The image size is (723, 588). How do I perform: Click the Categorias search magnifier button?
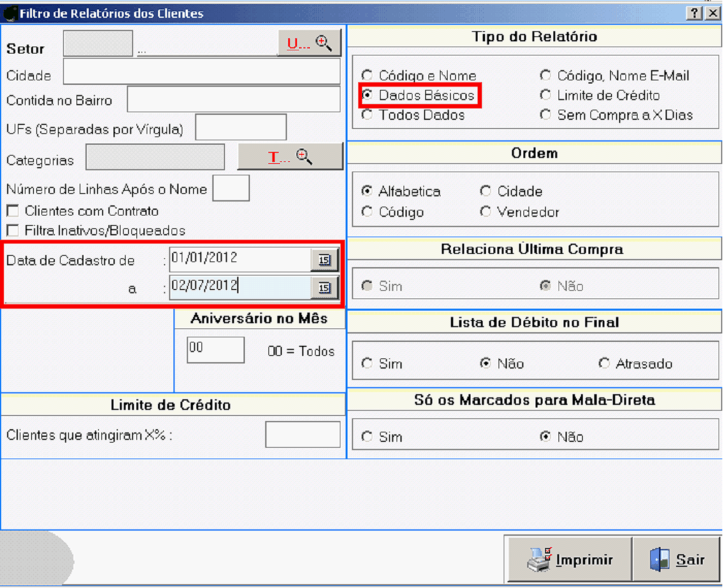pos(290,158)
